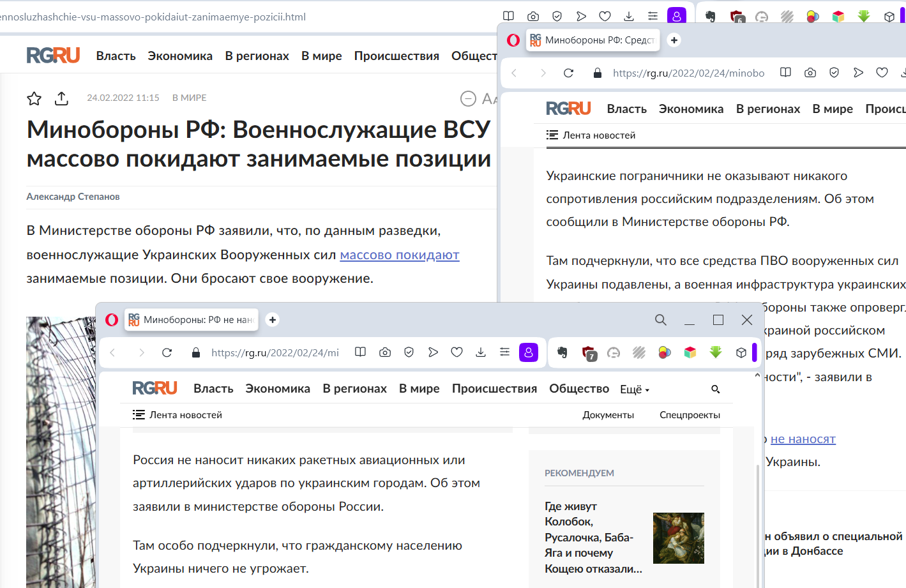Open easy setup in the back-left window
The image size is (906, 588).
tap(653, 16)
